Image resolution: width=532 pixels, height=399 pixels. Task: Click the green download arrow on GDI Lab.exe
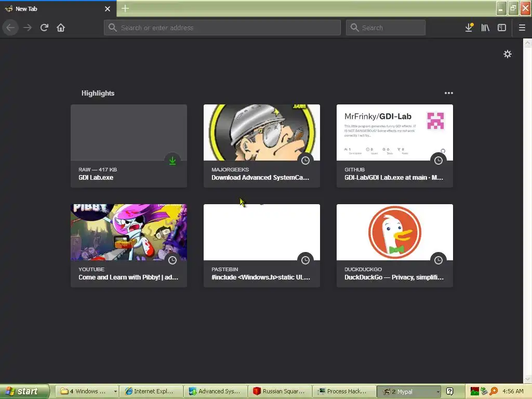172,161
